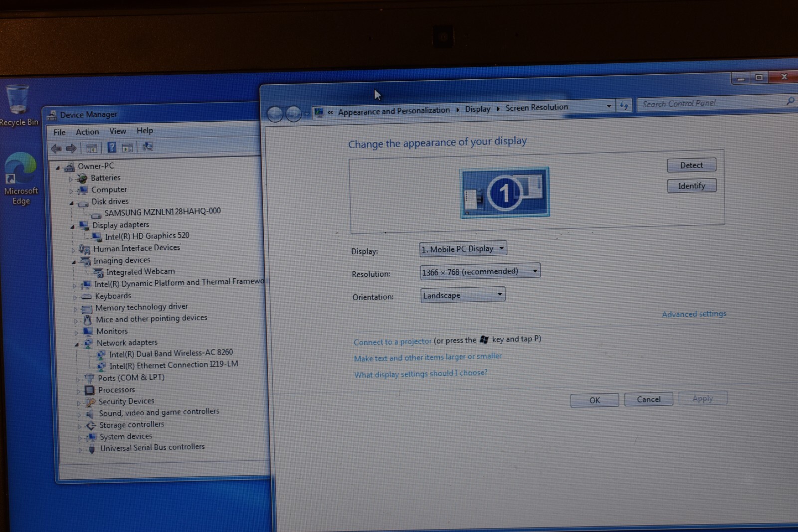
Task: Click the Processors category icon
Action: (89, 390)
